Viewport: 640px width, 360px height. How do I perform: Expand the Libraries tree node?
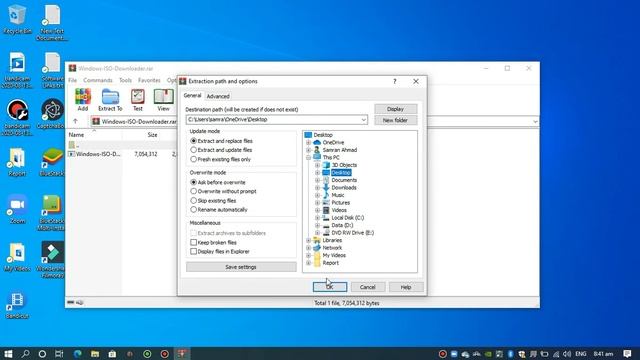(309, 240)
